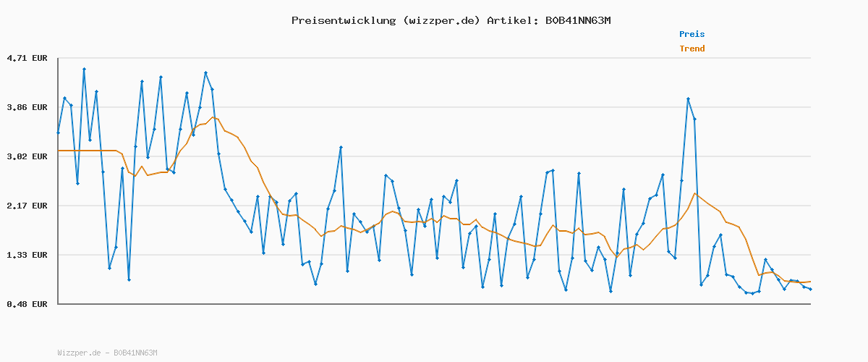The width and height of the screenshot is (868, 362).
Task: Click the right end of the orange trend line
Action: (810, 282)
